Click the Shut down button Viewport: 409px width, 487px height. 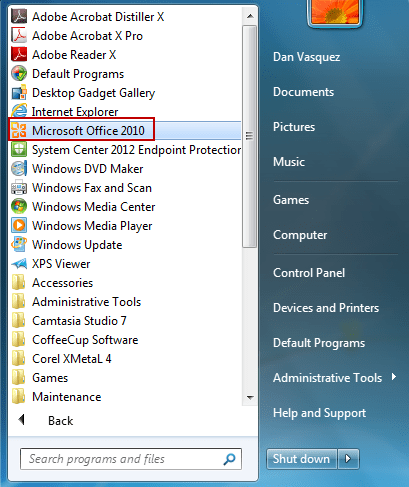tap(301, 459)
